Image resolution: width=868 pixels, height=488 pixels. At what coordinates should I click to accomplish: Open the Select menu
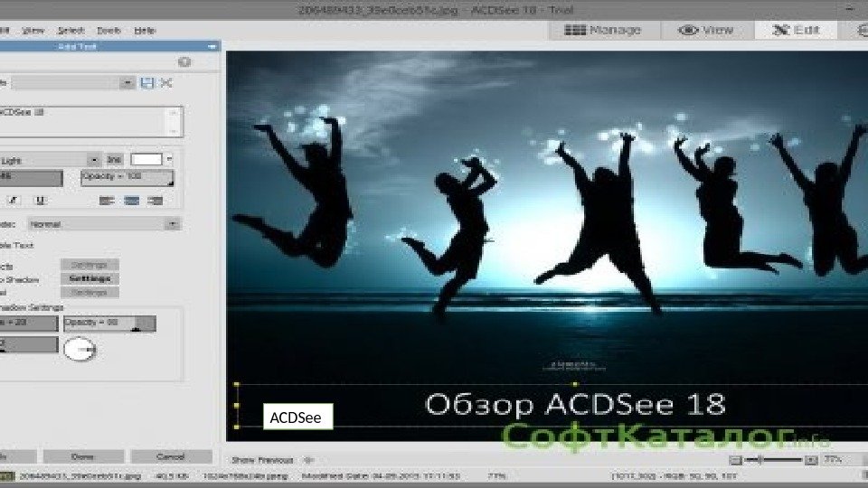[71, 31]
